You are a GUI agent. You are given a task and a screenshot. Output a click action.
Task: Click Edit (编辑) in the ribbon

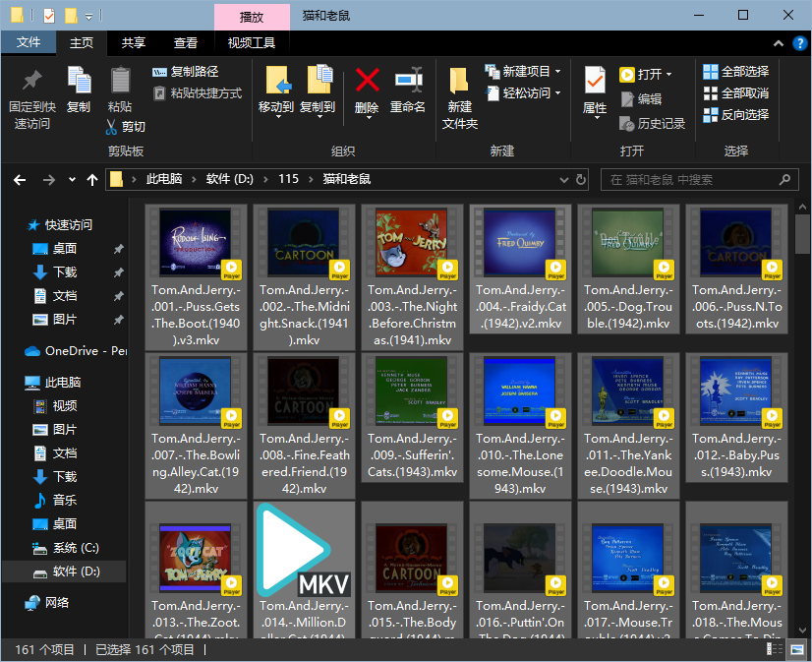[x=641, y=99]
